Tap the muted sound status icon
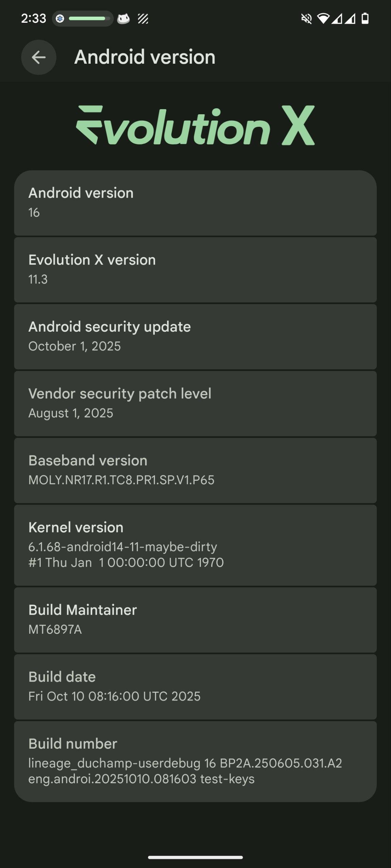 (x=306, y=19)
